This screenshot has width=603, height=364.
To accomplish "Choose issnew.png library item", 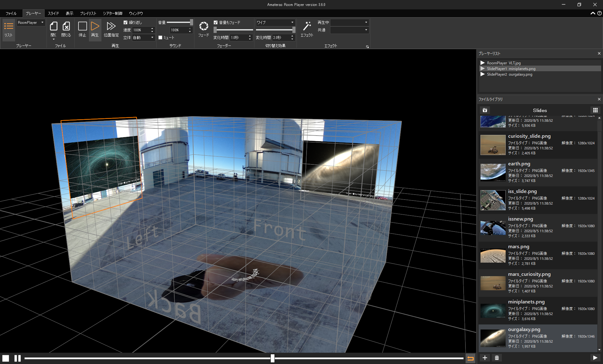I will [538, 227].
